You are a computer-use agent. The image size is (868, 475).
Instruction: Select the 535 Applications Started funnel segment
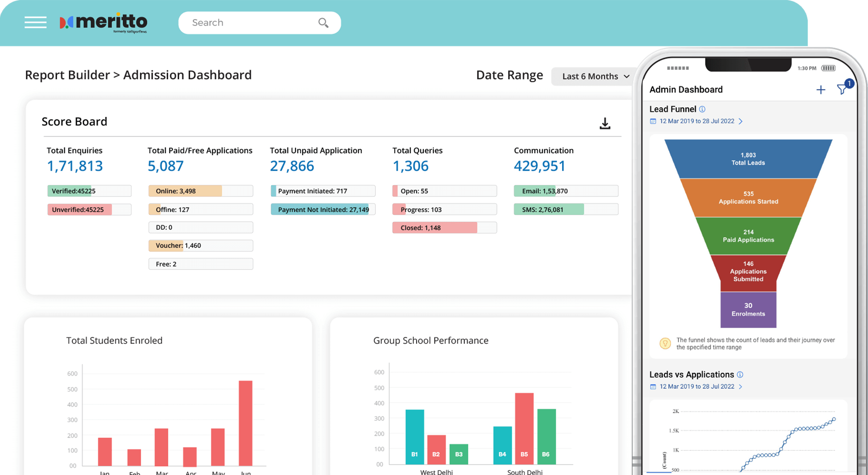748,198
